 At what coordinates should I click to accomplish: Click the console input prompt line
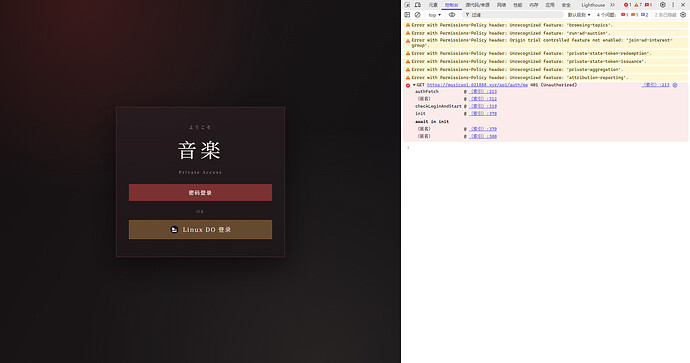tap(546, 148)
